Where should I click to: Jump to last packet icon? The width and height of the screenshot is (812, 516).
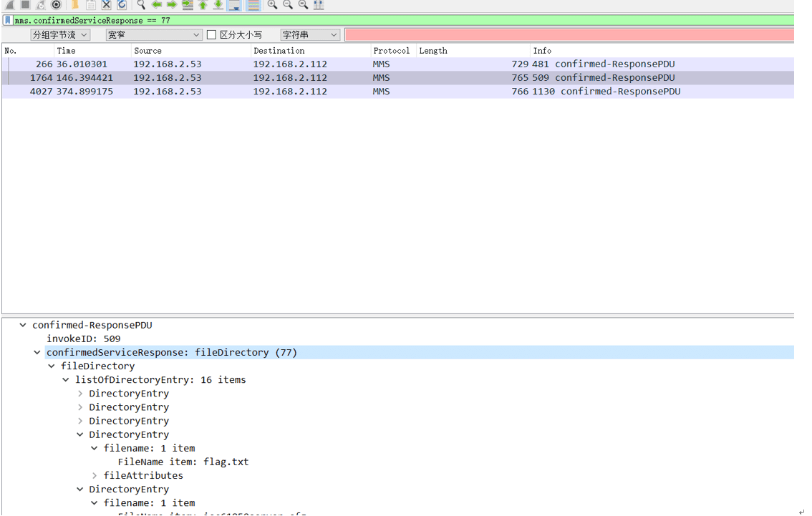coord(218,5)
